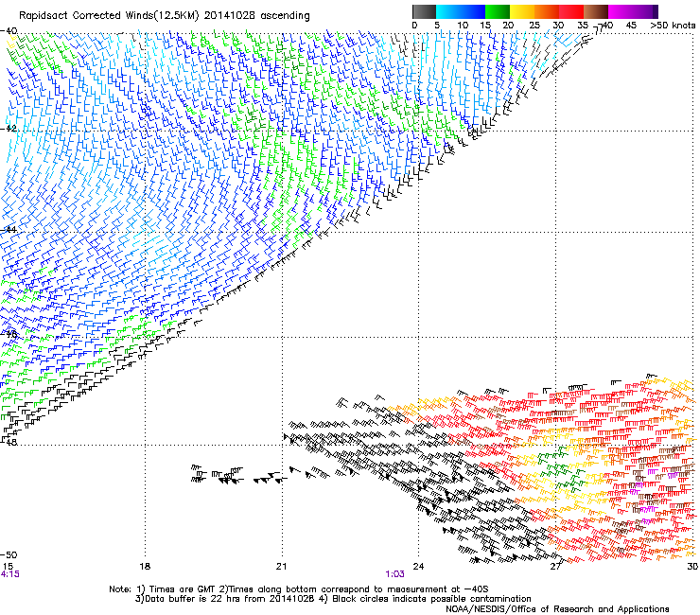
Task: Click the gray 0-5 knots color swatch
Action: [424, 11]
